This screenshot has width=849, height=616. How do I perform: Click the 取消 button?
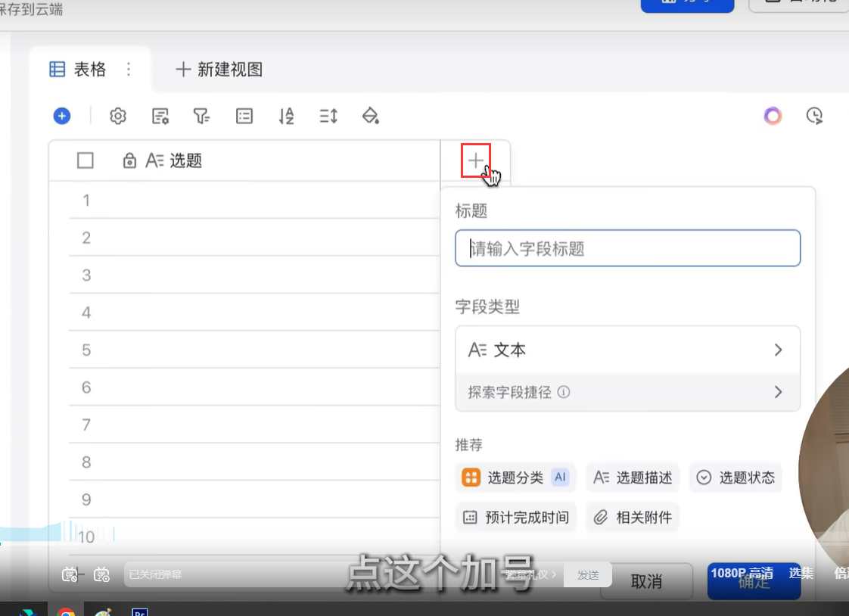pyautogui.click(x=646, y=581)
